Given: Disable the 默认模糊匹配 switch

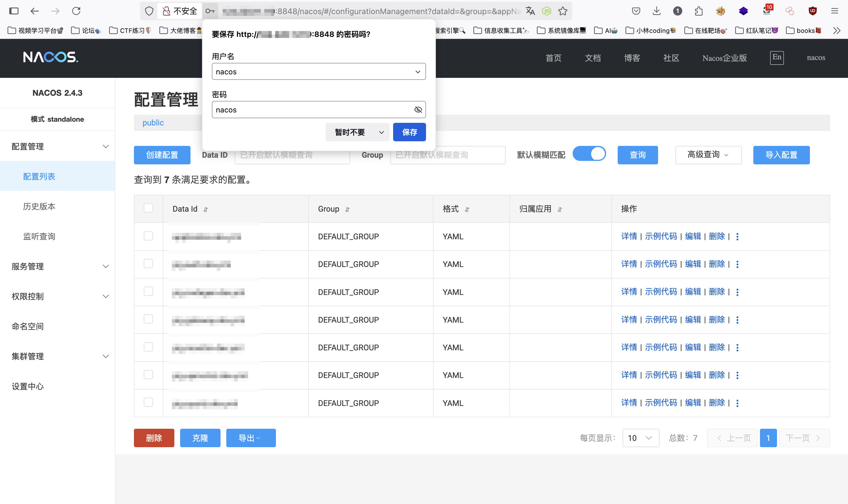Looking at the screenshot, I should [x=589, y=154].
